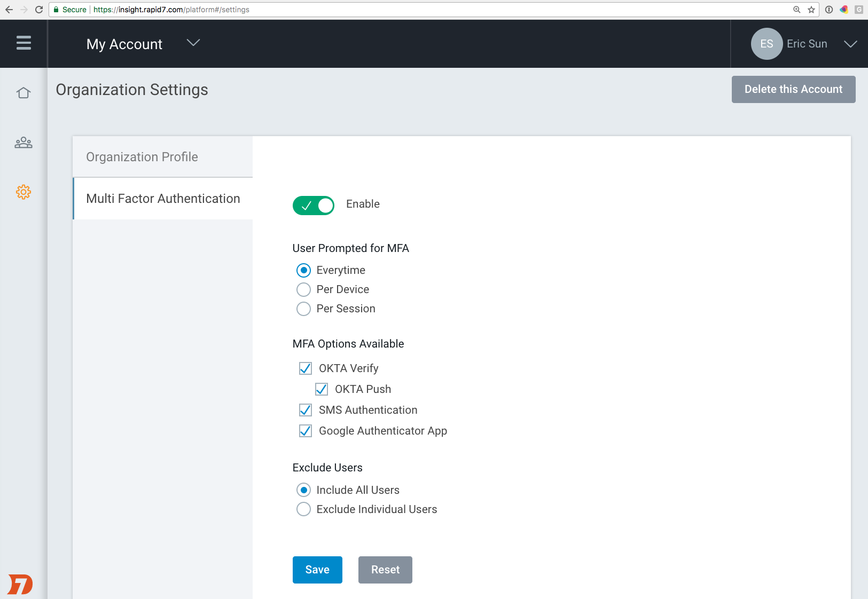
Task: Expand the My Account dropdown chevron
Action: click(193, 43)
